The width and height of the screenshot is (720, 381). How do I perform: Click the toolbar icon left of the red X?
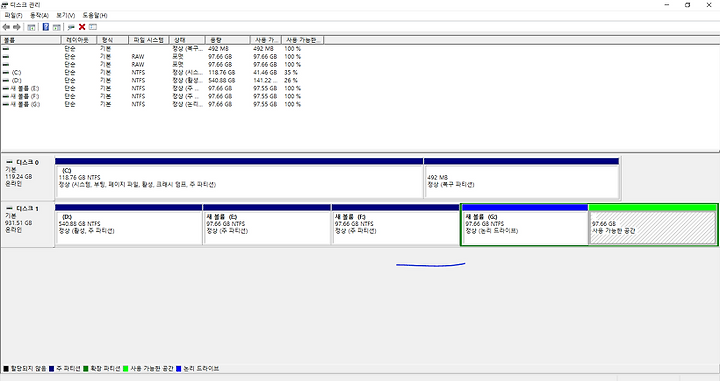pos(71,27)
